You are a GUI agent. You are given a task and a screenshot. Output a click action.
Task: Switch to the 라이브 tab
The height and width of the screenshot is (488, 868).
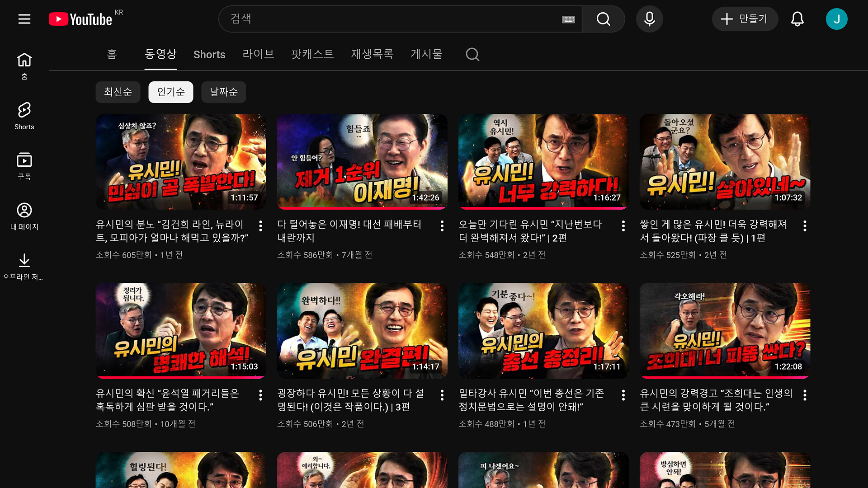(258, 55)
